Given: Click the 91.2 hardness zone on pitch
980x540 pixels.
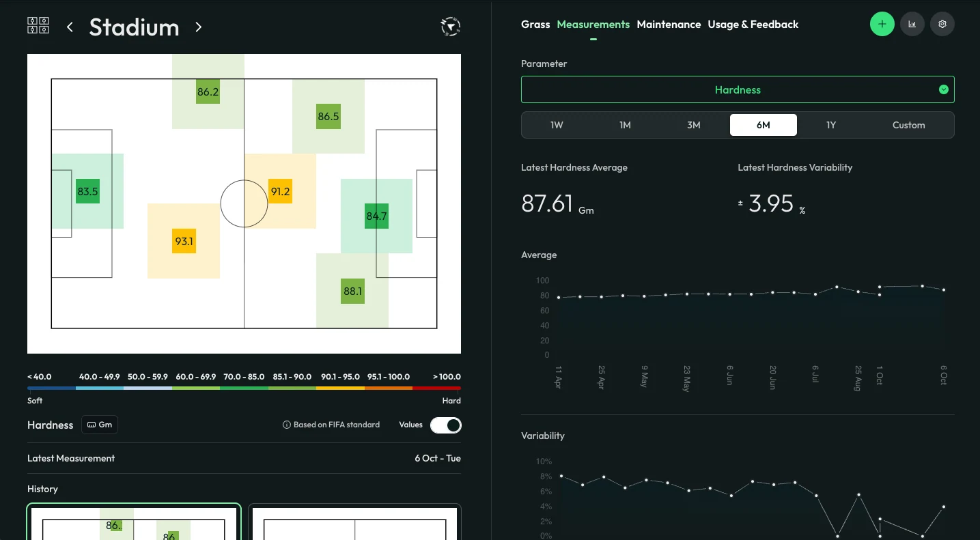Looking at the screenshot, I should (280, 191).
